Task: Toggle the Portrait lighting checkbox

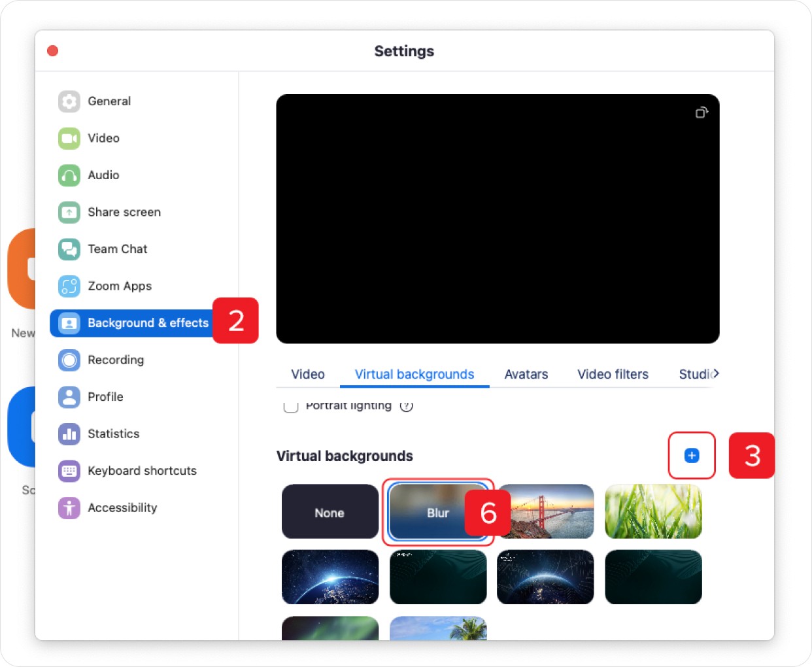Action: pos(291,405)
